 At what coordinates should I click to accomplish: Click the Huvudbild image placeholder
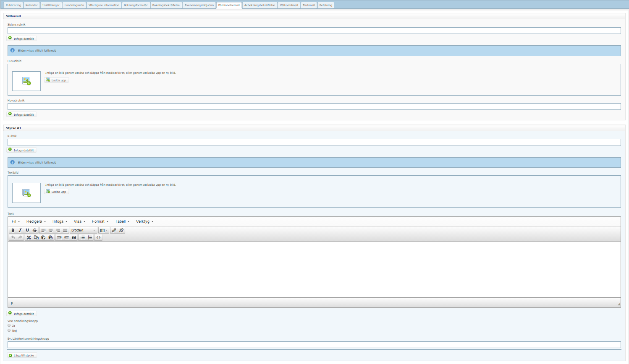26,81
